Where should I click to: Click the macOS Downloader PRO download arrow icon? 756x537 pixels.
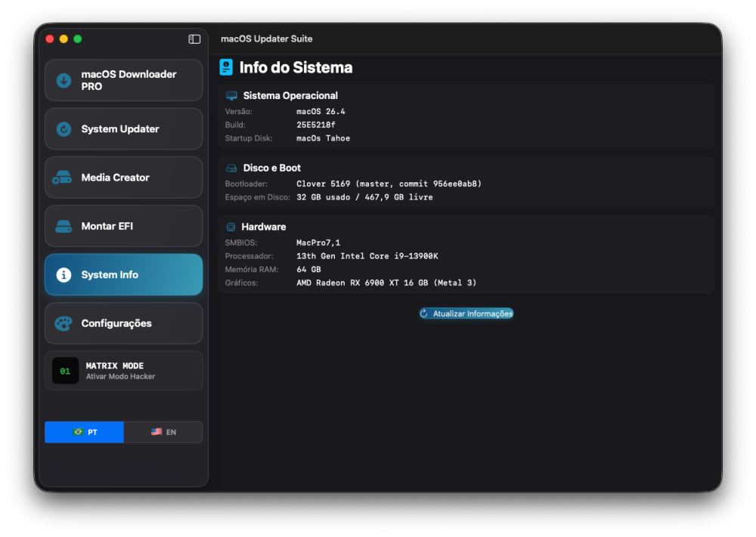(64, 81)
